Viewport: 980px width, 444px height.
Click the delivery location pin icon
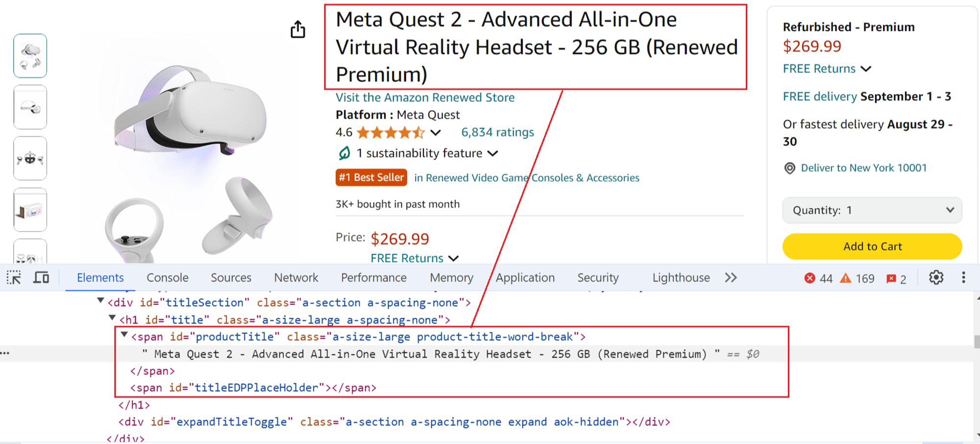(789, 168)
